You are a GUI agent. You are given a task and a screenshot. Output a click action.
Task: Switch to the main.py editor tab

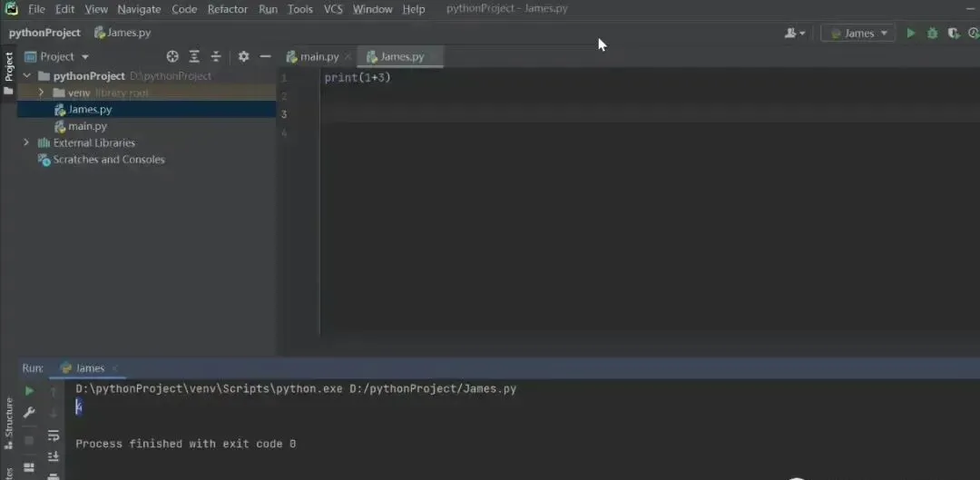click(318, 57)
